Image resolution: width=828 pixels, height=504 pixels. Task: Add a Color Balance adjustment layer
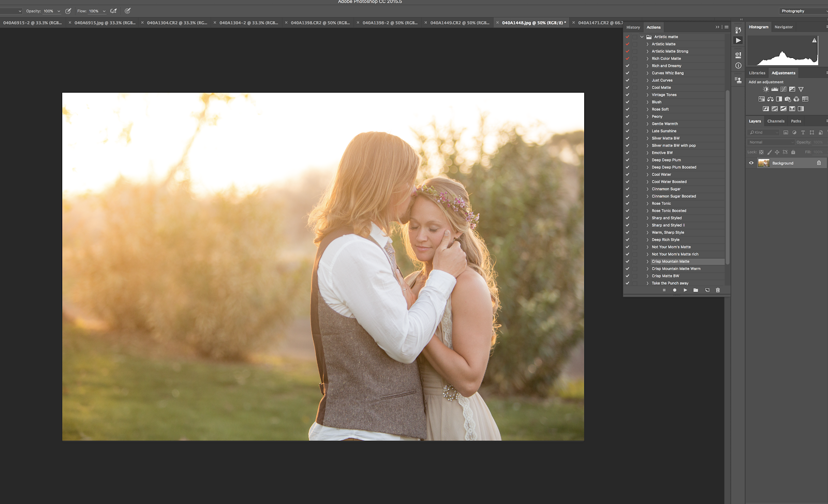(771, 99)
